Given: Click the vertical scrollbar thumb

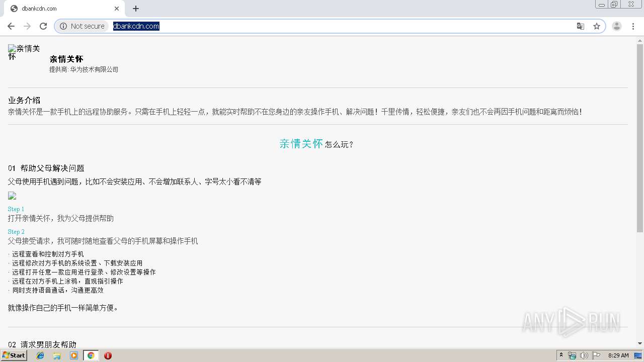Looking at the screenshot, I should click(x=640, y=138).
